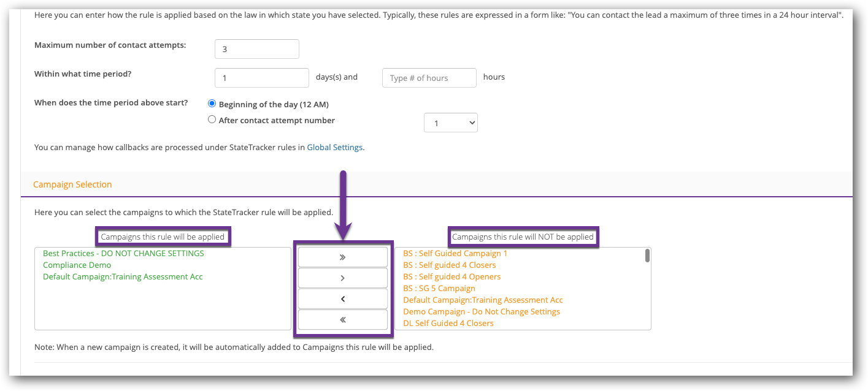Select Default Campaign in the applied list
The width and height of the screenshot is (868, 391).
123,276
